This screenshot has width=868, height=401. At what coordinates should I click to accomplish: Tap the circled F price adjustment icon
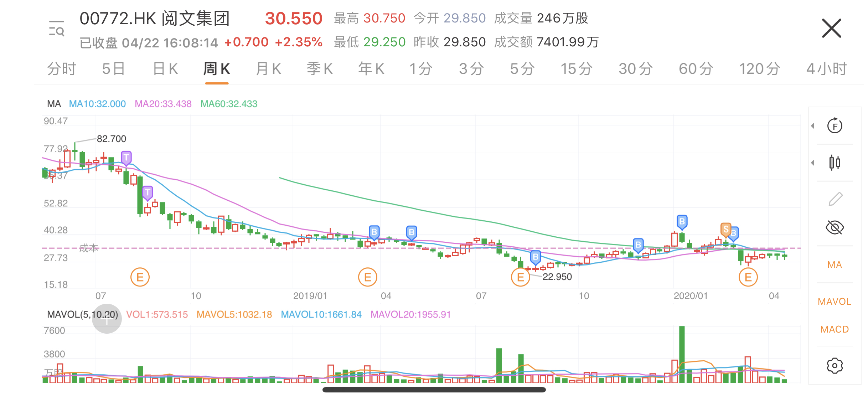pyautogui.click(x=835, y=126)
